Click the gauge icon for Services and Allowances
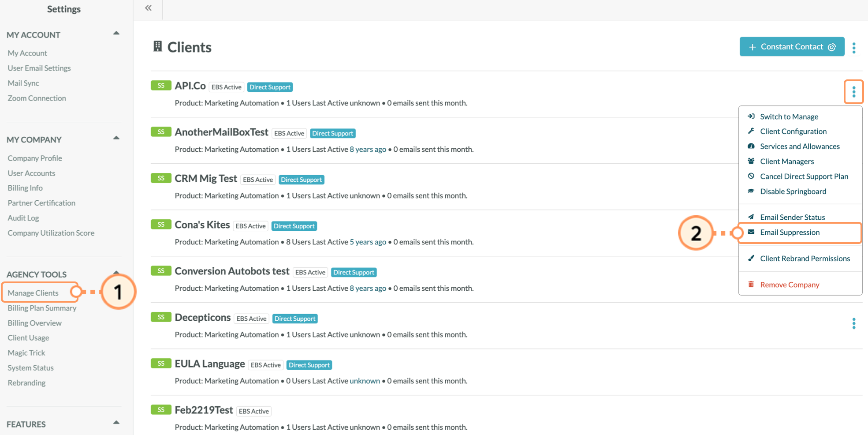868x435 pixels. point(751,146)
